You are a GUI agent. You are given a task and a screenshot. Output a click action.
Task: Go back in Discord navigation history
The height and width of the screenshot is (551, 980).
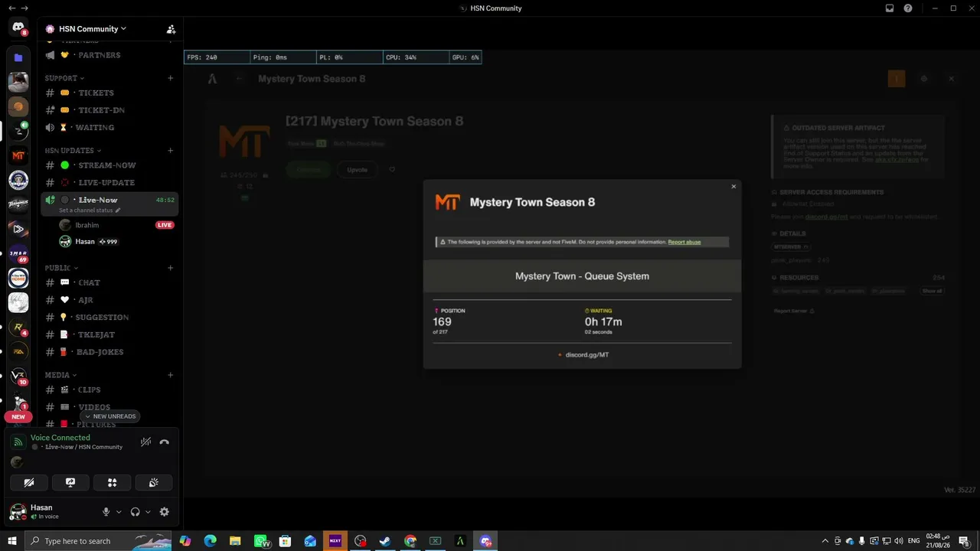coord(11,8)
